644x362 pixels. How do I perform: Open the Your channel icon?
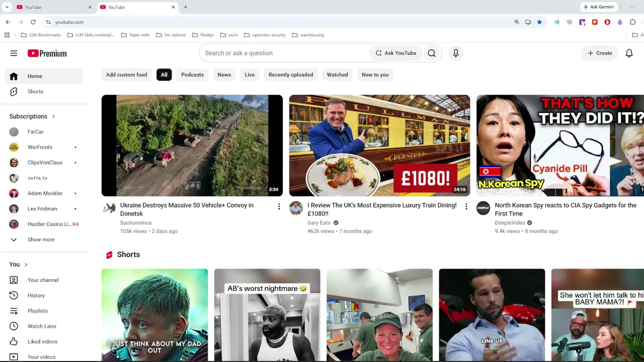[14, 280]
